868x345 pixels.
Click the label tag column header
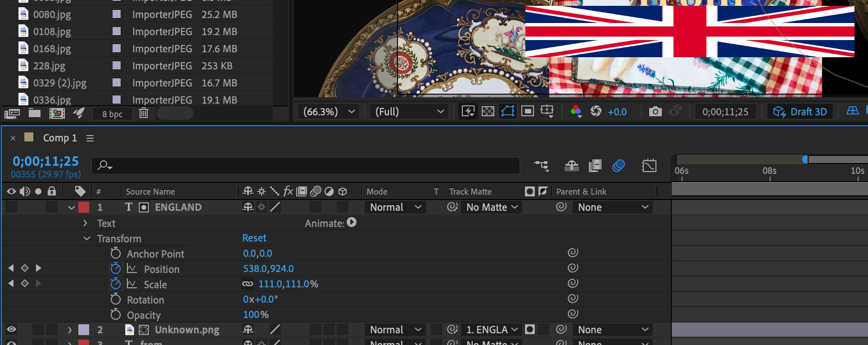tap(80, 191)
